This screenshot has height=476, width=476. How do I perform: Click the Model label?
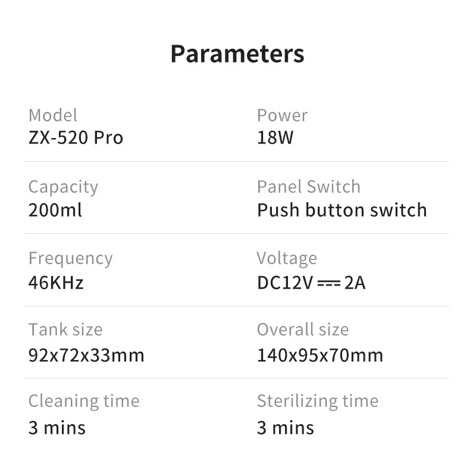coord(53,115)
